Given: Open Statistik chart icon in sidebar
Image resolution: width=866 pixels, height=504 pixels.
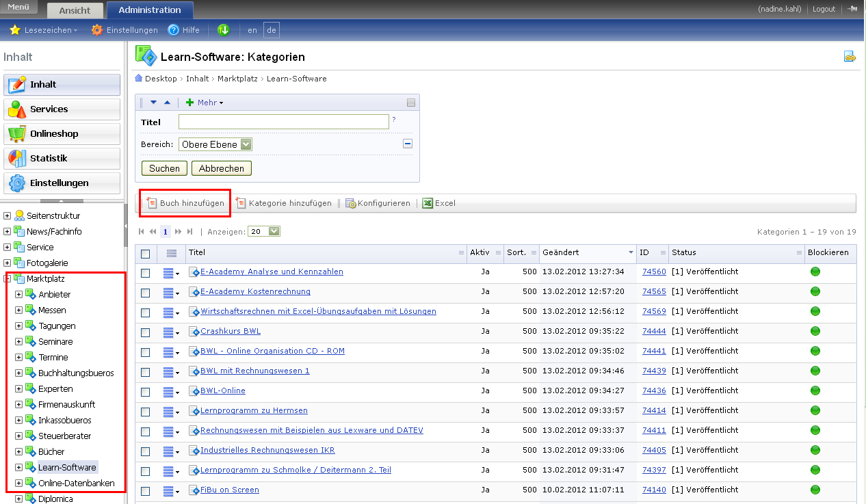Looking at the screenshot, I should coord(17,159).
